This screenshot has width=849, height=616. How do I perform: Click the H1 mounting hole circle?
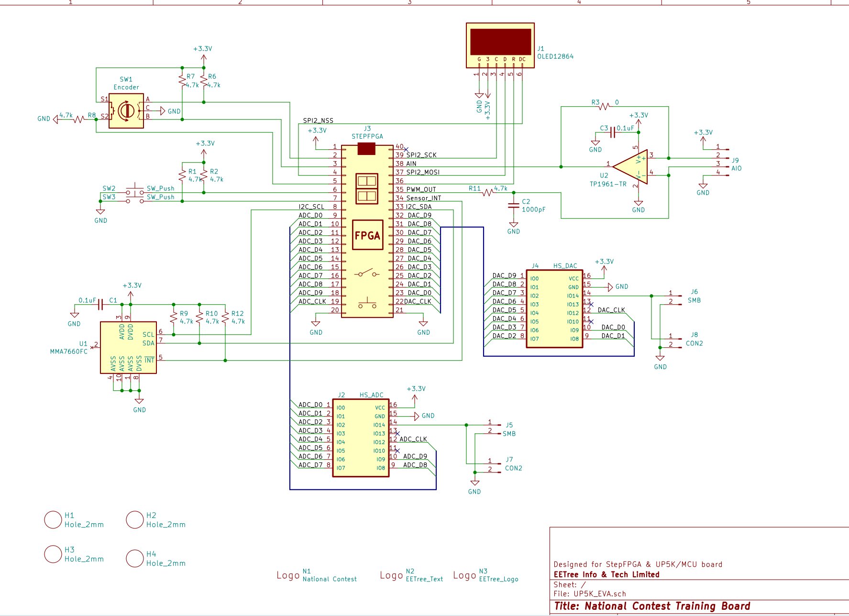tap(53, 520)
